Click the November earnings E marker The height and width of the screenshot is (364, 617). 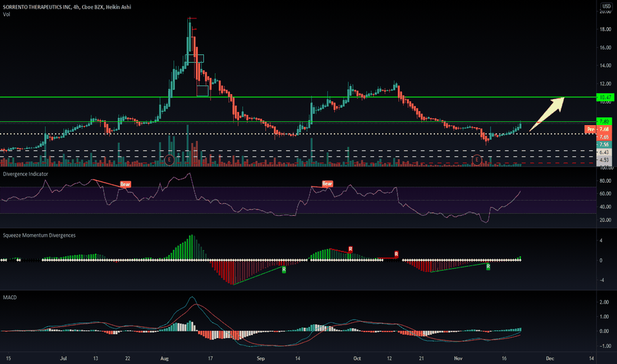click(477, 159)
